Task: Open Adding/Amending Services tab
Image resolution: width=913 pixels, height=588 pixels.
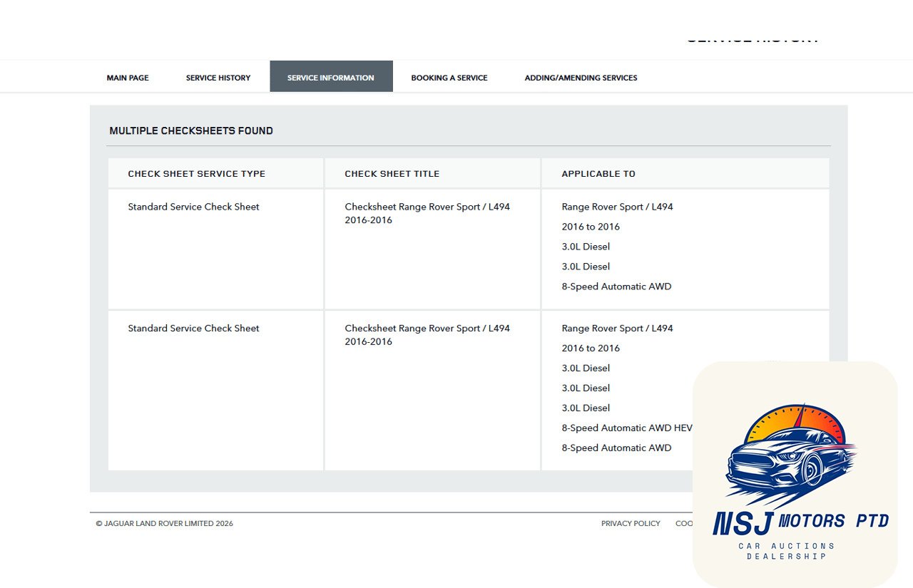Action: click(581, 78)
